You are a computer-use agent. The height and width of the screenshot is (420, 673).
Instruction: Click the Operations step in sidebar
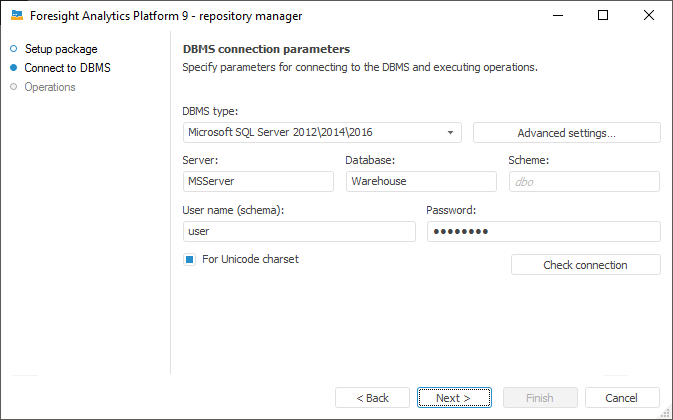(x=50, y=87)
